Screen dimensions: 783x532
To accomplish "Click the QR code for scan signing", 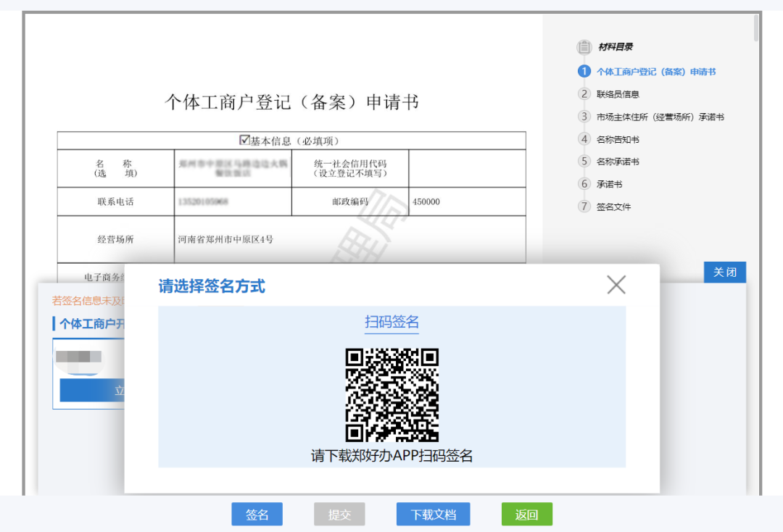I will [x=391, y=395].
